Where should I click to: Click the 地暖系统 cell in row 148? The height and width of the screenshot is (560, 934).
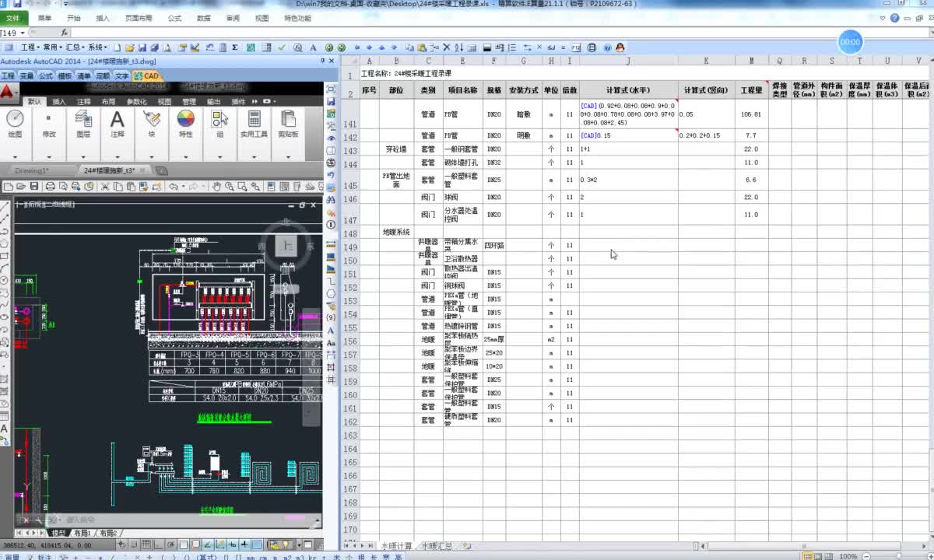396,233
